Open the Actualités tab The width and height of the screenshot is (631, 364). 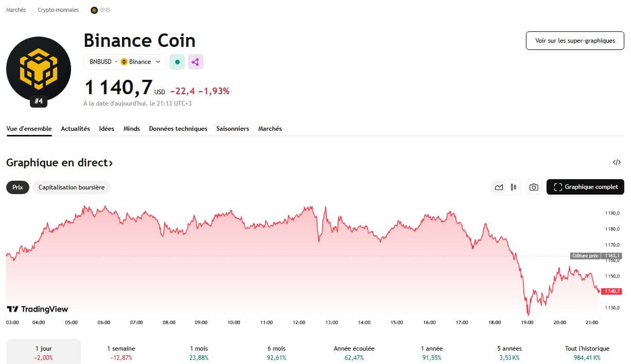75,129
